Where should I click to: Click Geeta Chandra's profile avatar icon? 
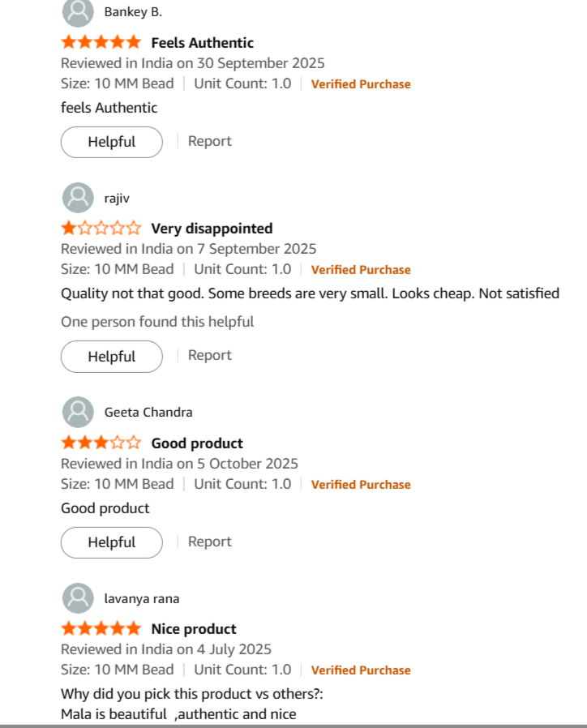78,412
